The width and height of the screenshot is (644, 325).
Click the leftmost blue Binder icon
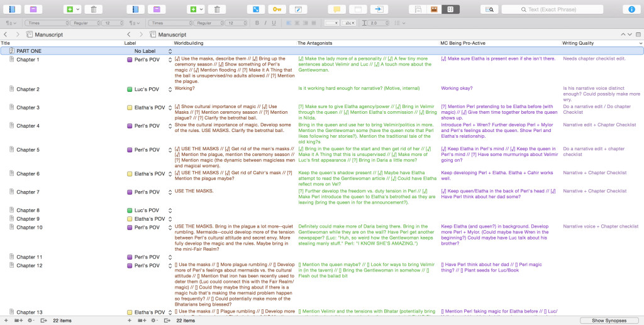(x=12, y=9)
